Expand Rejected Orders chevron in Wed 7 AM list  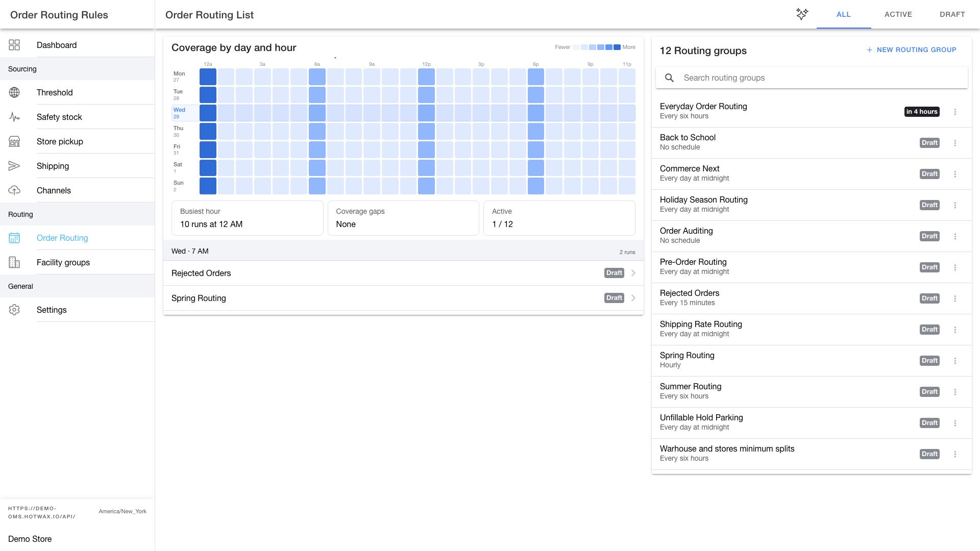coord(633,273)
